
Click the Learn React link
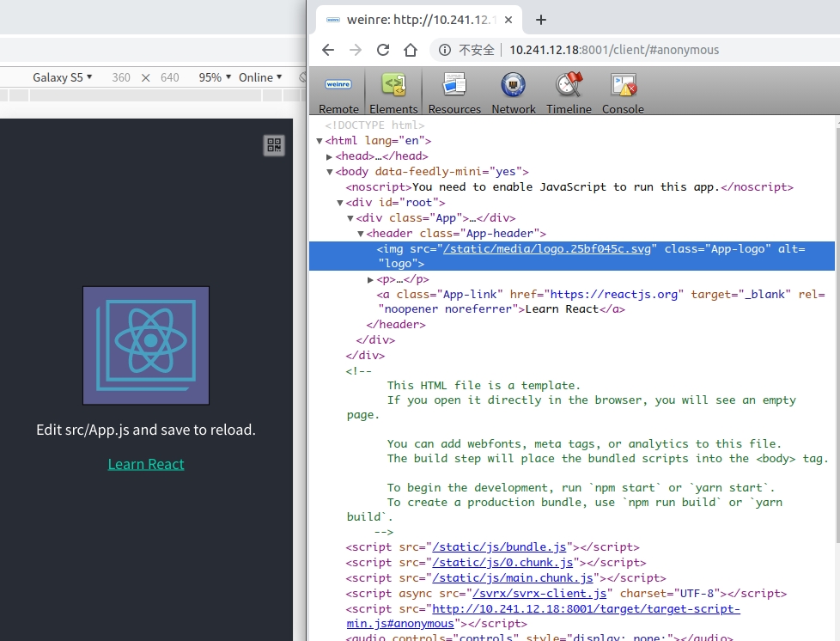tap(146, 464)
